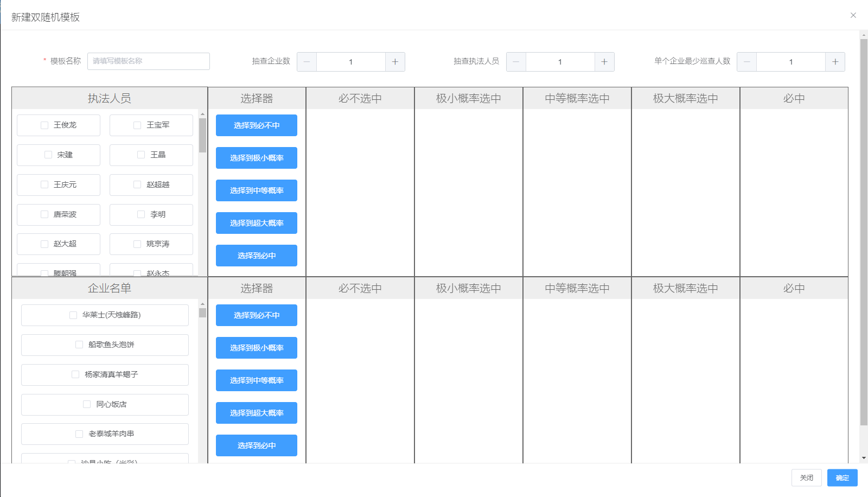Focus the 模板名称 input field
This screenshot has width=868, height=497.
pos(148,61)
